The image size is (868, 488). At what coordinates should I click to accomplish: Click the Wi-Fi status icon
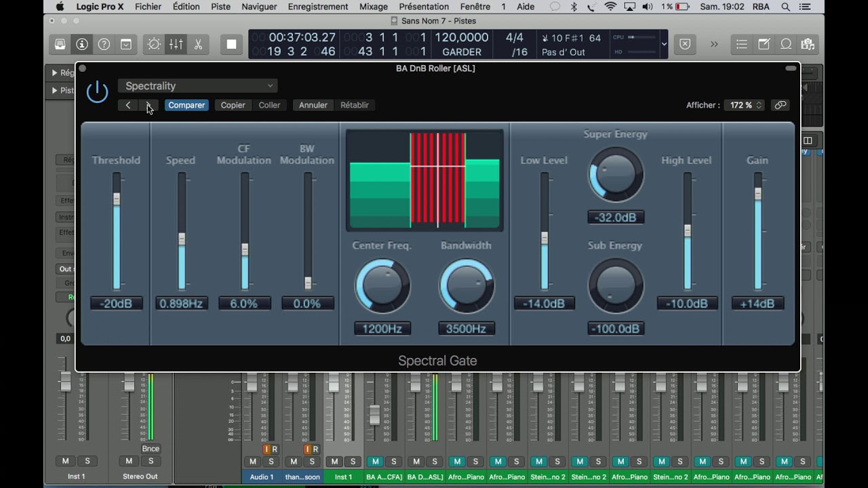coord(610,7)
